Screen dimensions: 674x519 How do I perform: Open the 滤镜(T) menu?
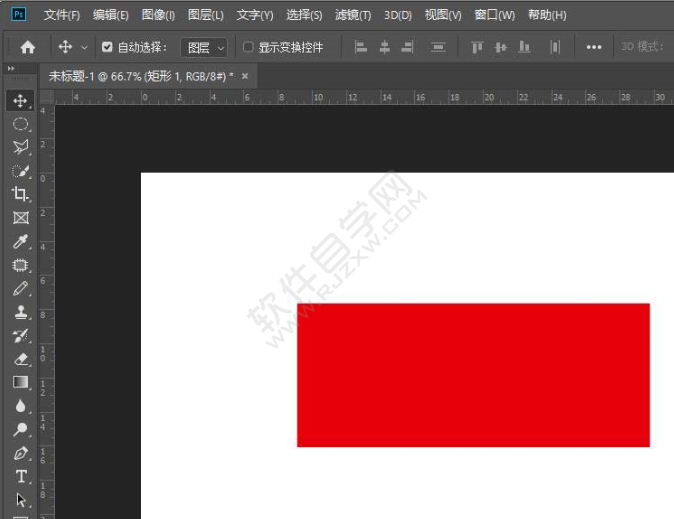tap(352, 15)
